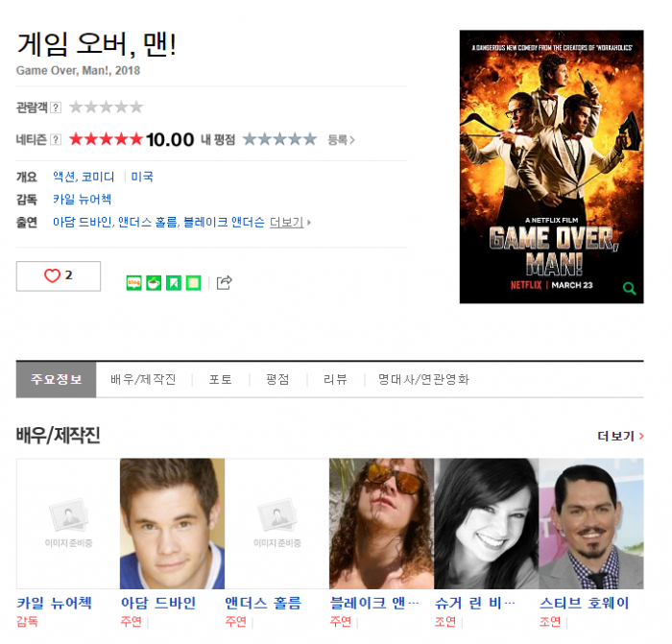
Task: Open the 코미디 genre link
Action: 98,177
